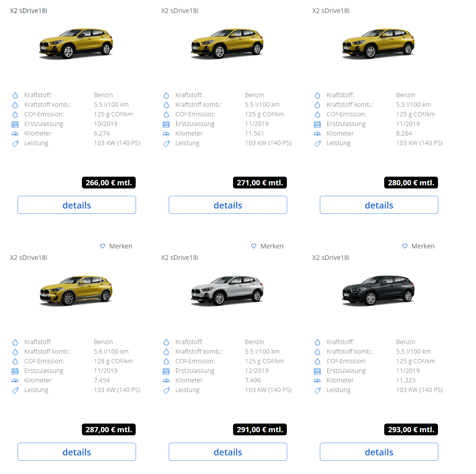The height and width of the screenshot is (474, 476).
Task: Click the drop icon beside 5.6 l/100 km
Action: (x=15, y=352)
